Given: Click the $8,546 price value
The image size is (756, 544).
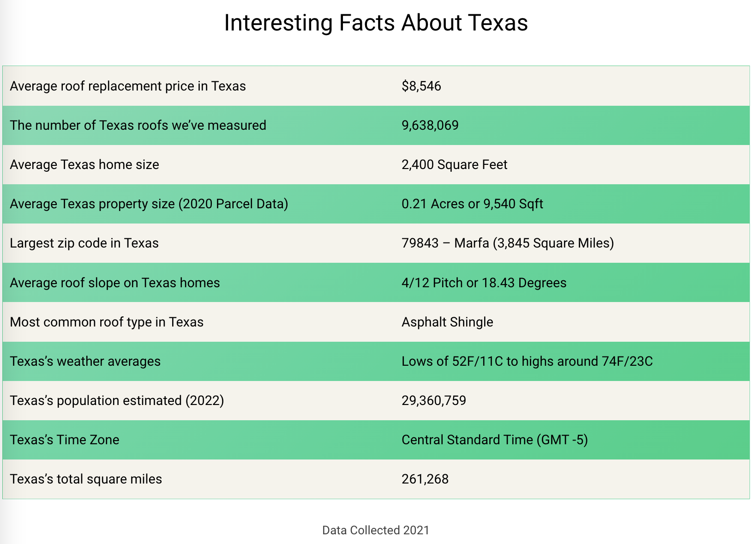Looking at the screenshot, I should click(x=421, y=86).
